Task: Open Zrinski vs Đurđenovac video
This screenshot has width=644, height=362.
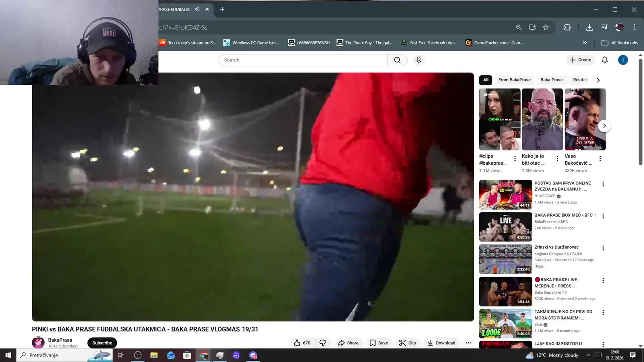Action: pyautogui.click(x=506, y=259)
